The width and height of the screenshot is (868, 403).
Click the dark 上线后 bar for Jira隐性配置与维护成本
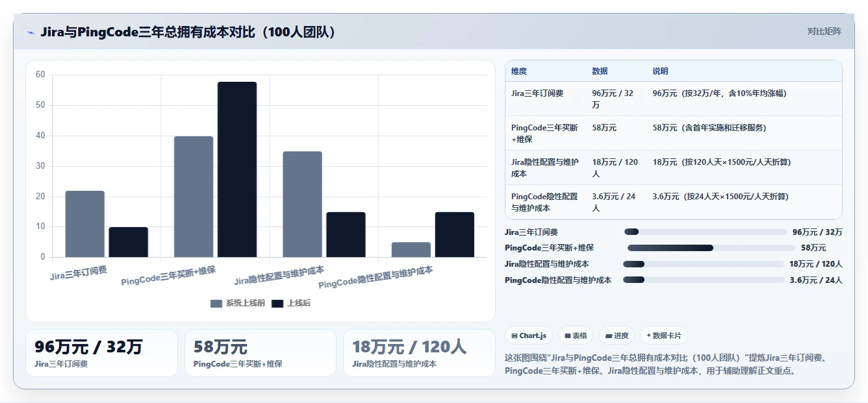coord(346,234)
